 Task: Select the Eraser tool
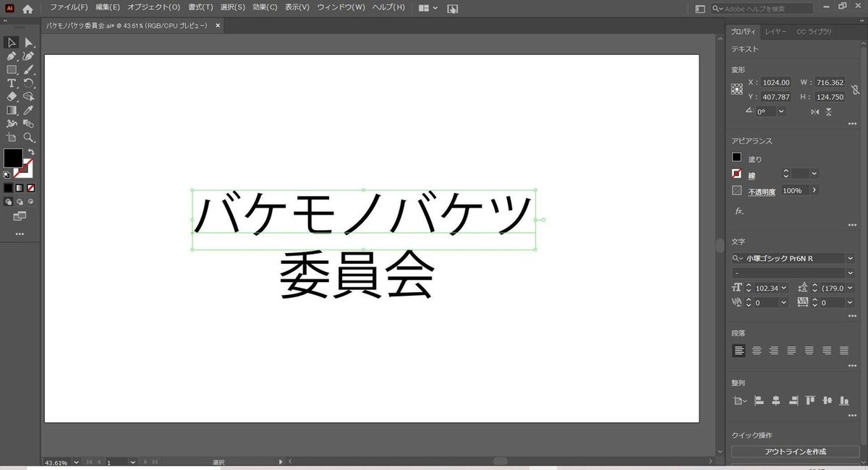tap(12, 96)
